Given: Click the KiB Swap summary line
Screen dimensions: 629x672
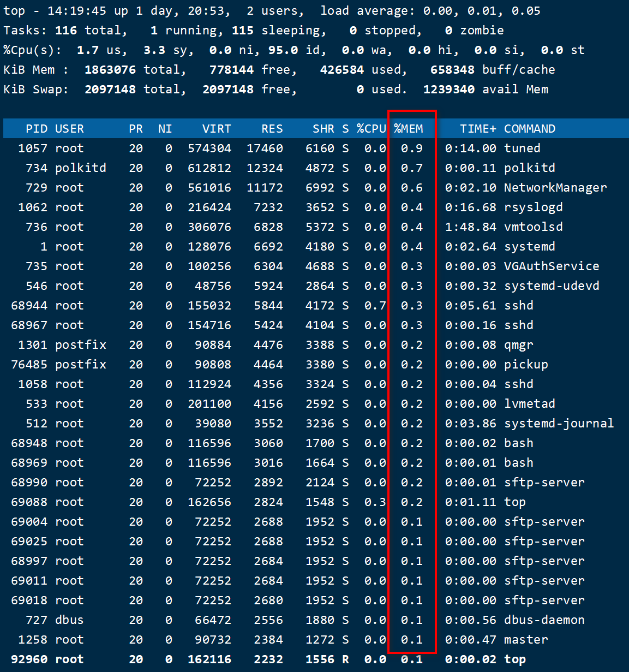Looking at the screenshot, I should [x=218, y=89].
